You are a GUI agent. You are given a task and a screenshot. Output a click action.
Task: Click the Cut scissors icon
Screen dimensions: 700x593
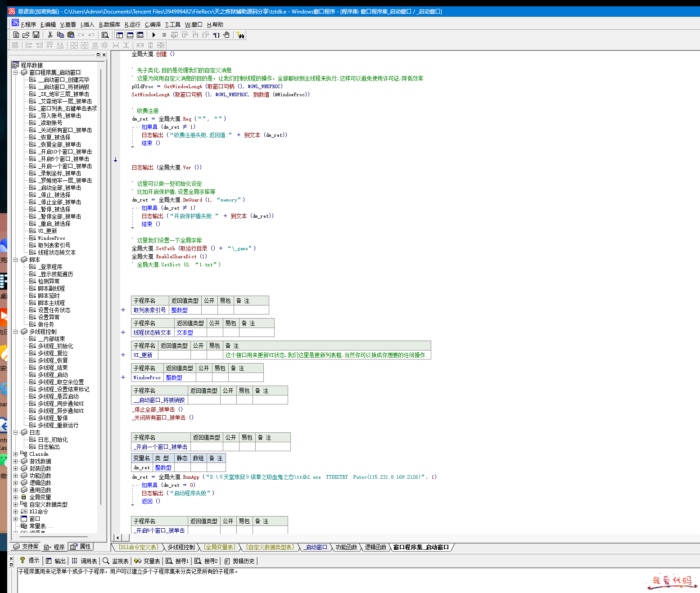[50, 35]
